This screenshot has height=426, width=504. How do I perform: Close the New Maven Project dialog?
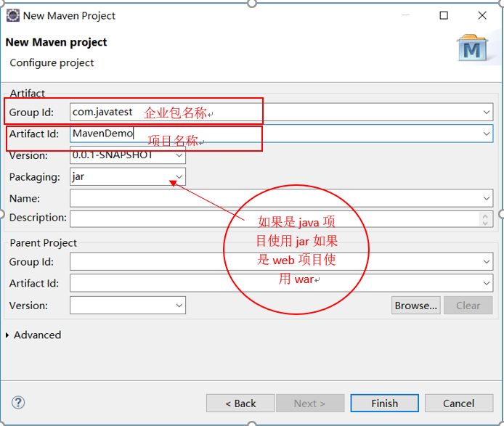point(481,15)
